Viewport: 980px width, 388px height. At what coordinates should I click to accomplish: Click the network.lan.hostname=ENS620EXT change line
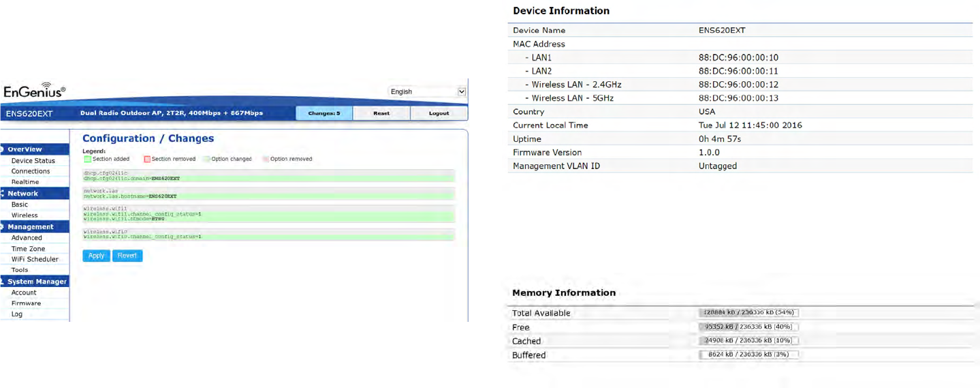click(x=268, y=196)
